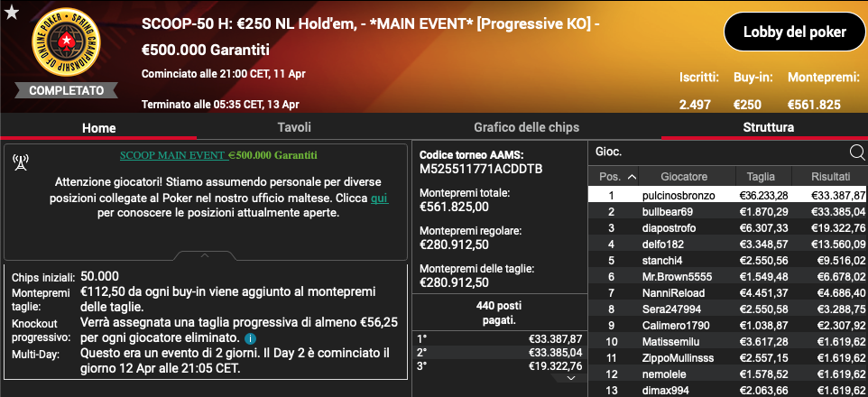Select the Home tab

[x=99, y=128]
